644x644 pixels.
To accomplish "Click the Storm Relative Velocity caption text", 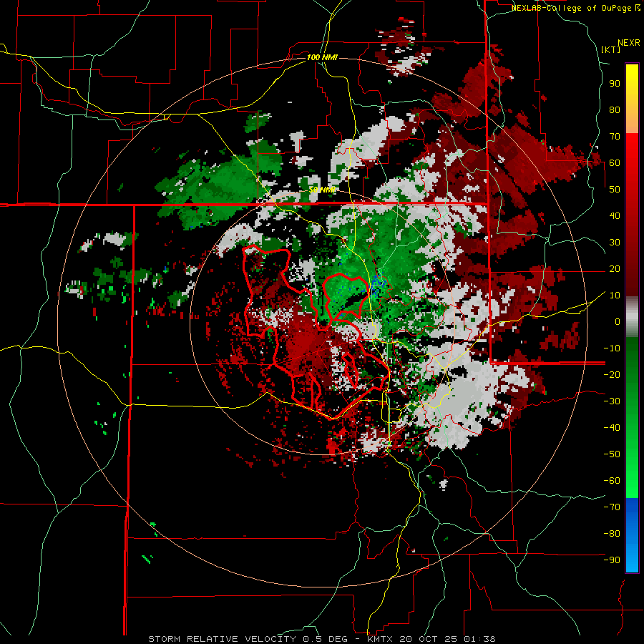I will point(321,639).
